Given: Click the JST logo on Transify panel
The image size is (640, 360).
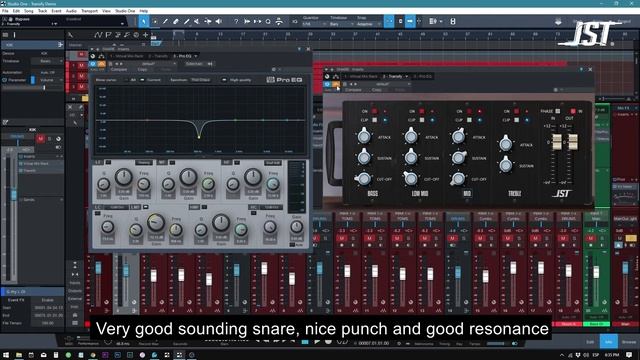Looking at the screenshot, I should pyautogui.click(x=562, y=193).
